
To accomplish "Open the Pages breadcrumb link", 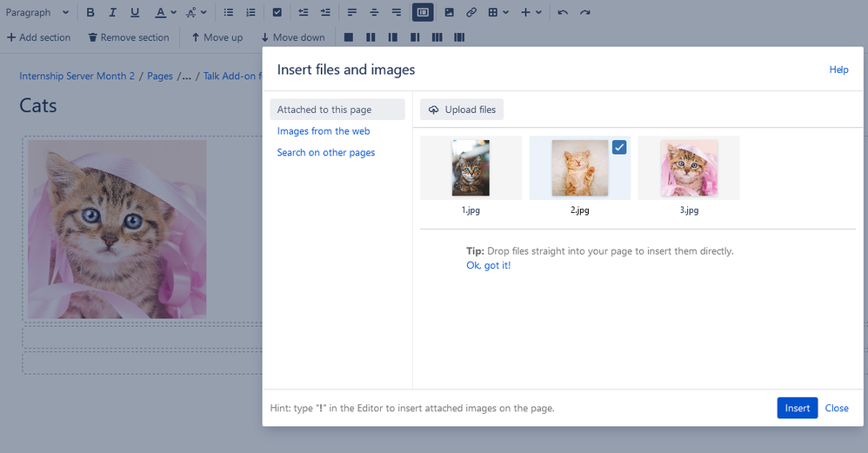I will point(160,77).
